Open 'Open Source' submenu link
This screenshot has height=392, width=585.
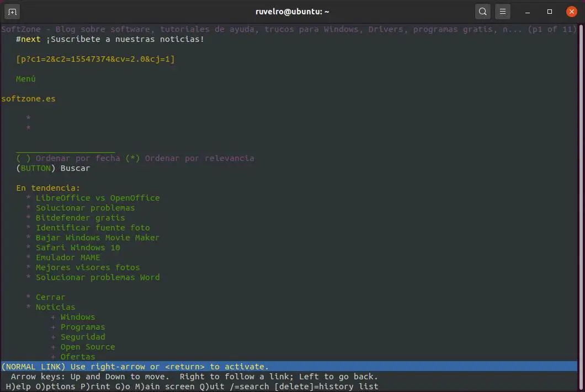pos(88,347)
